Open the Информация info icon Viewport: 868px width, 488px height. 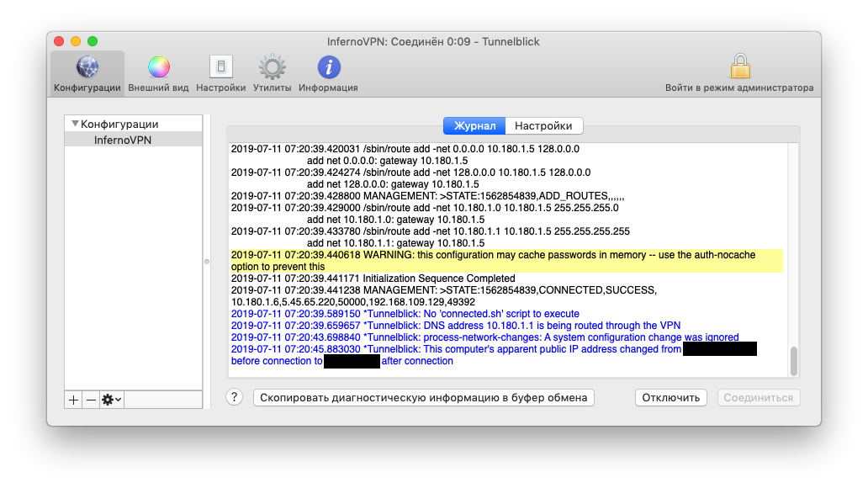[328, 67]
